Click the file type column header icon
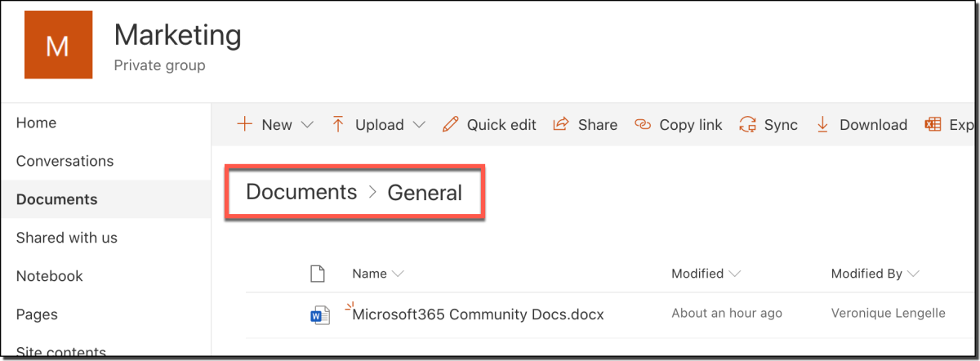The height and width of the screenshot is (361, 980). (x=318, y=274)
